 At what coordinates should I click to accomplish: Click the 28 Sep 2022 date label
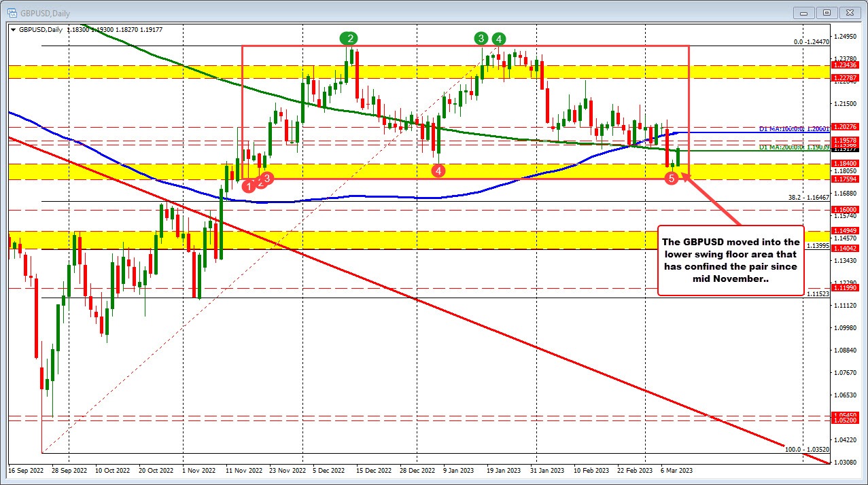click(70, 470)
